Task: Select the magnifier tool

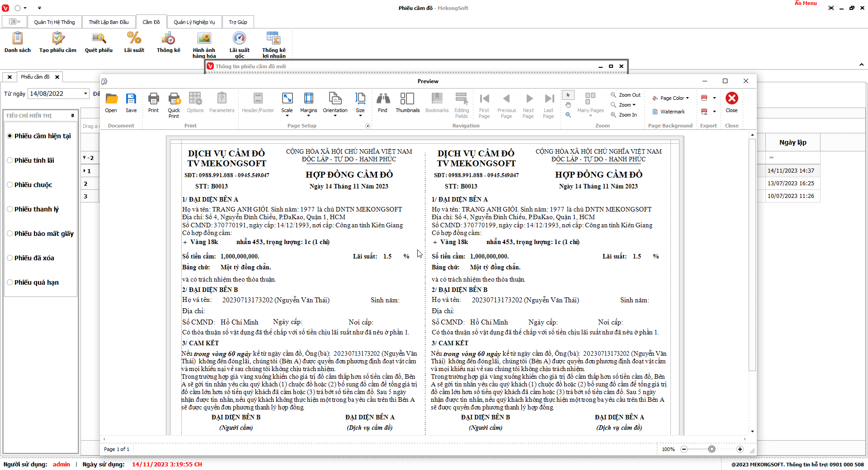Action: point(568,115)
